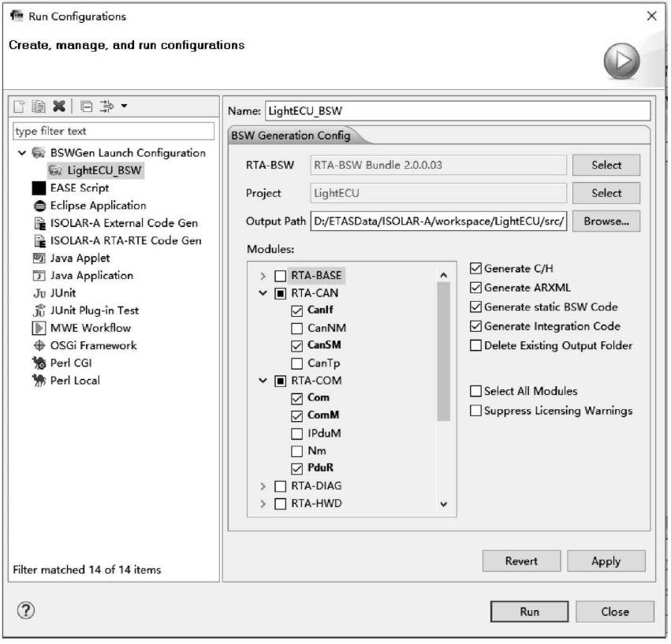Open the BSW Generation Config tab

pyautogui.click(x=291, y=136)
